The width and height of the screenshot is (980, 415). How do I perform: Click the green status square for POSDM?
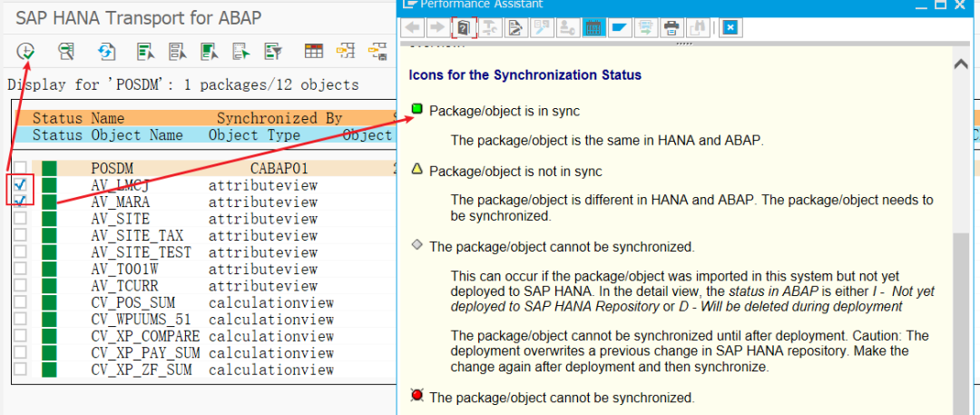coord(49,168)
